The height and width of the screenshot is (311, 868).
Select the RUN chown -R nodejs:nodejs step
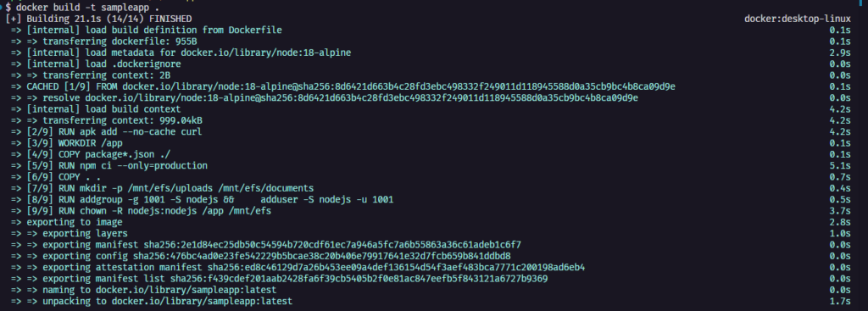141,211
